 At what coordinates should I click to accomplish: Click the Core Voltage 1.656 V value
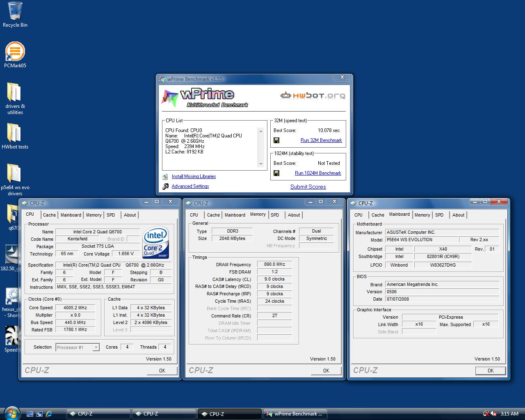[x=126, y=253]
